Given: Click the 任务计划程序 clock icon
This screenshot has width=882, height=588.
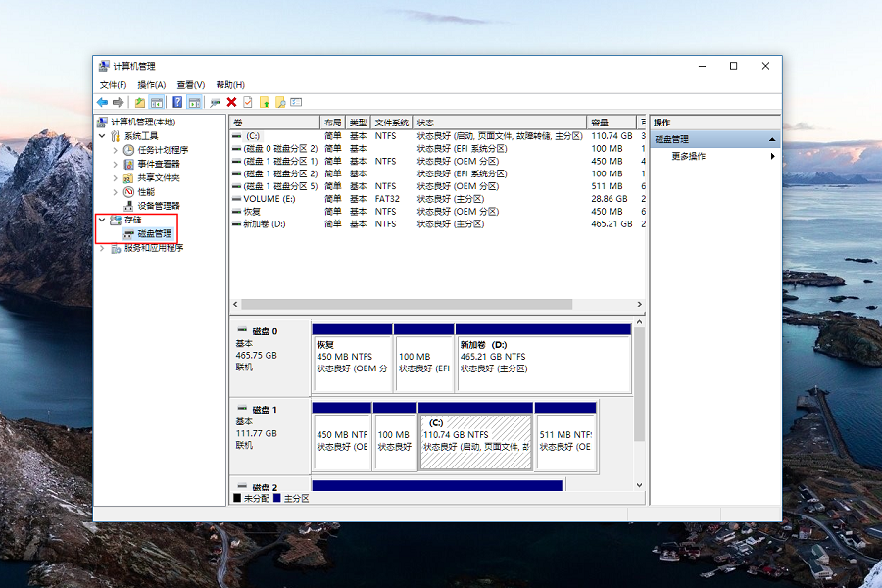Looking at the screenshot, I should (128, 150).
